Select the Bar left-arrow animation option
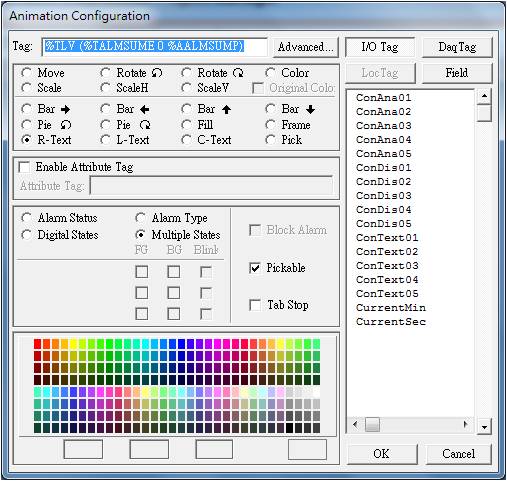This screenshot has width=507, height=481. [x=105, y=109]
